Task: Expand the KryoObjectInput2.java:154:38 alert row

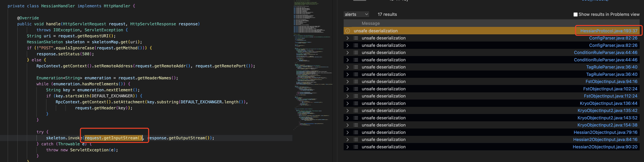Action: tap(347, 125)
